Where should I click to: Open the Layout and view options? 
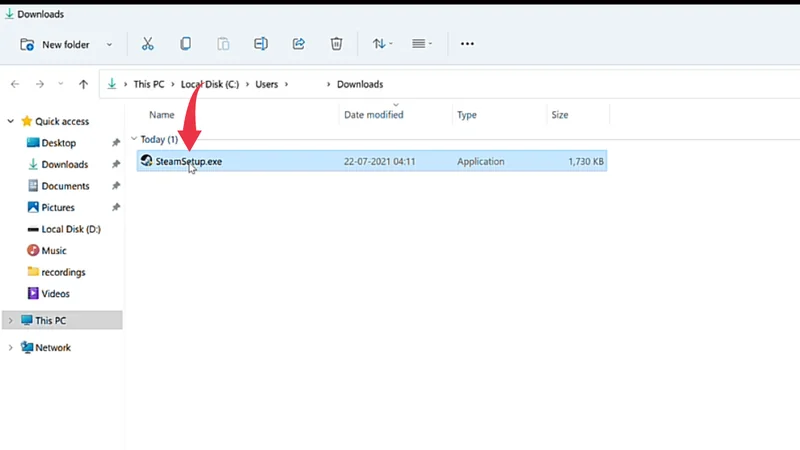422,44
